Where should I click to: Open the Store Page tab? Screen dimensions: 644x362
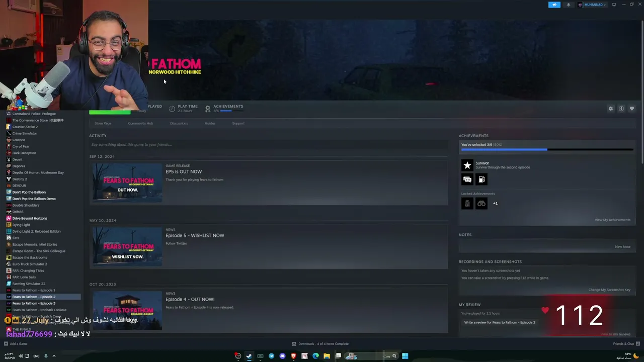click(x=103, y=123)
